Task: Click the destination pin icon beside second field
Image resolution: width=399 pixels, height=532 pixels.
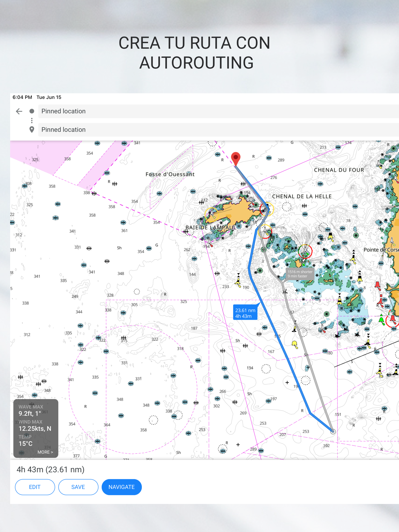Action: (x=32, y=130)
